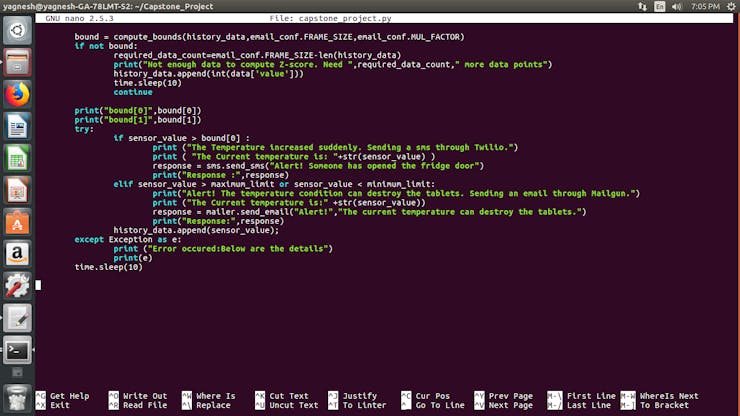Place cursor on the 'try:' line

pos(84,129)
